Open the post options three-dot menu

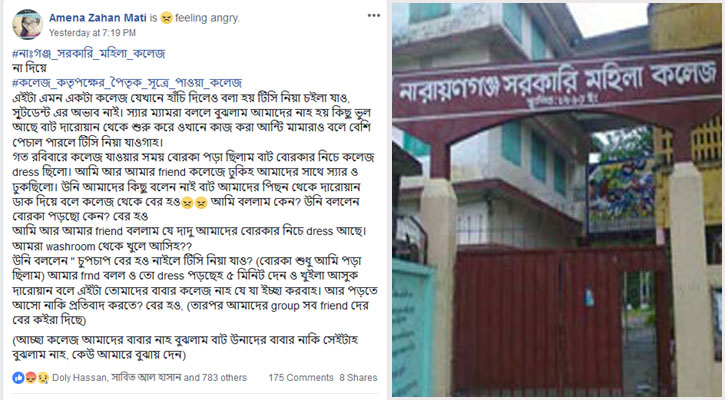tap(374, 16)
